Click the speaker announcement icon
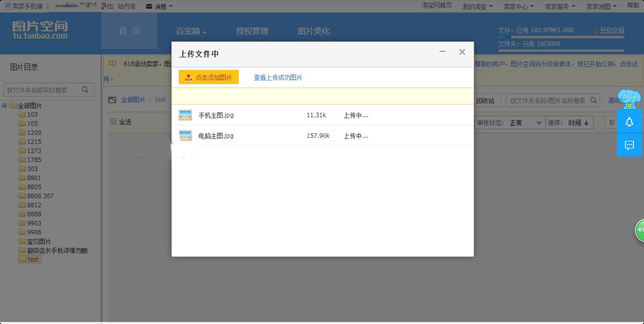 112,63
